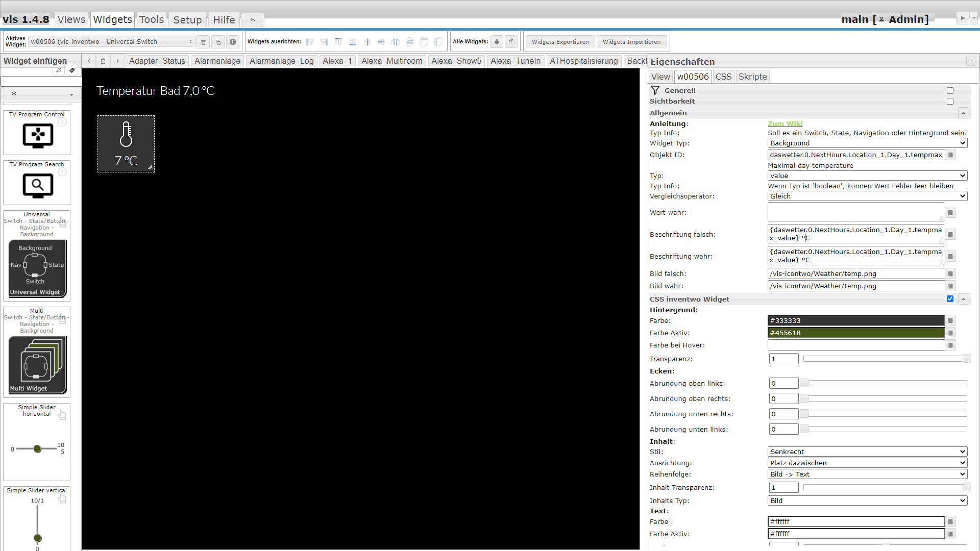This screenshot has height=551, width=980.
Task: Open the Vergleichsoperator Gleich dropdown
Action: [868, 196]
